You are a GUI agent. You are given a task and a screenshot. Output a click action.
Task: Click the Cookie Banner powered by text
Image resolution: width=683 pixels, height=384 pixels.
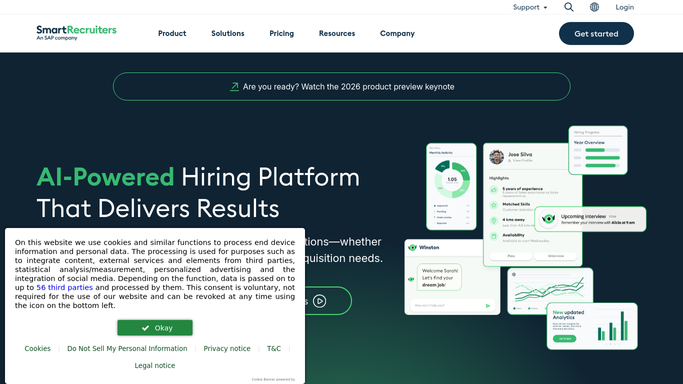[273, 380]
